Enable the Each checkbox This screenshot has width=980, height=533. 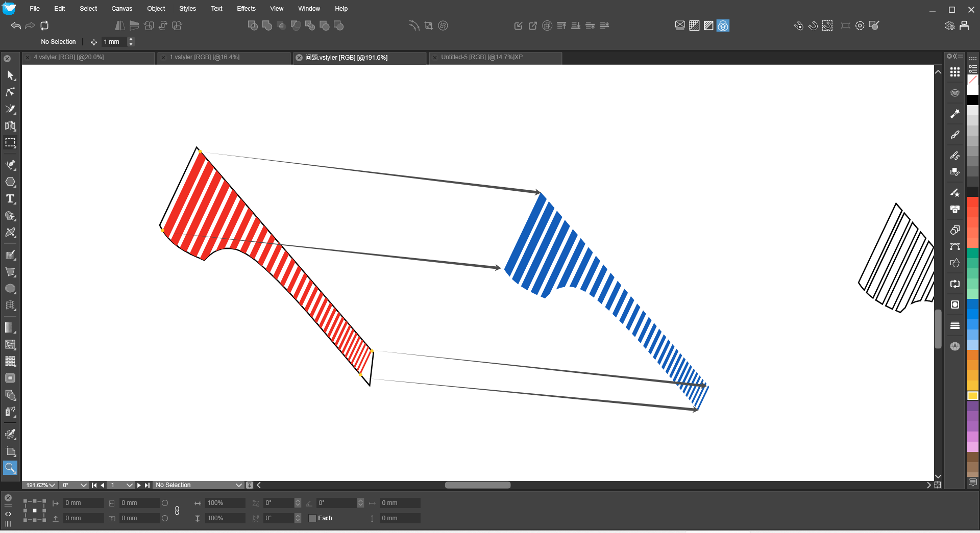point(312,518)
